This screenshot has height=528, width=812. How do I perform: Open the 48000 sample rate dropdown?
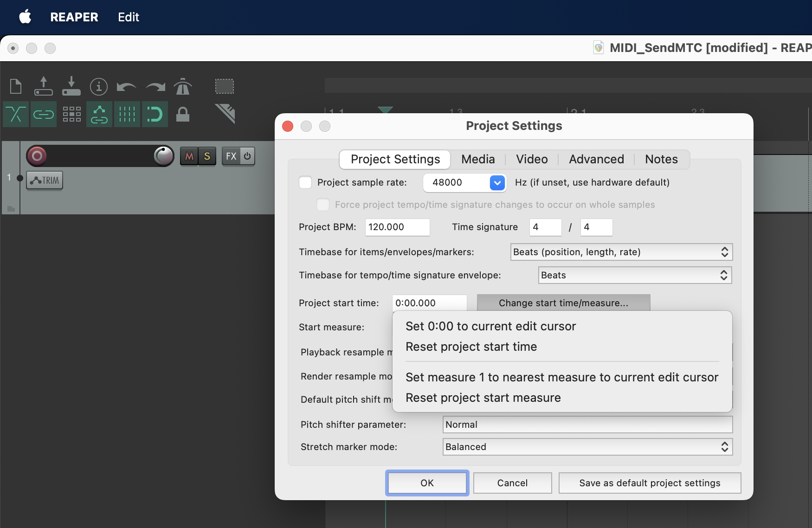pyautogui.click(x=497, y=183)
